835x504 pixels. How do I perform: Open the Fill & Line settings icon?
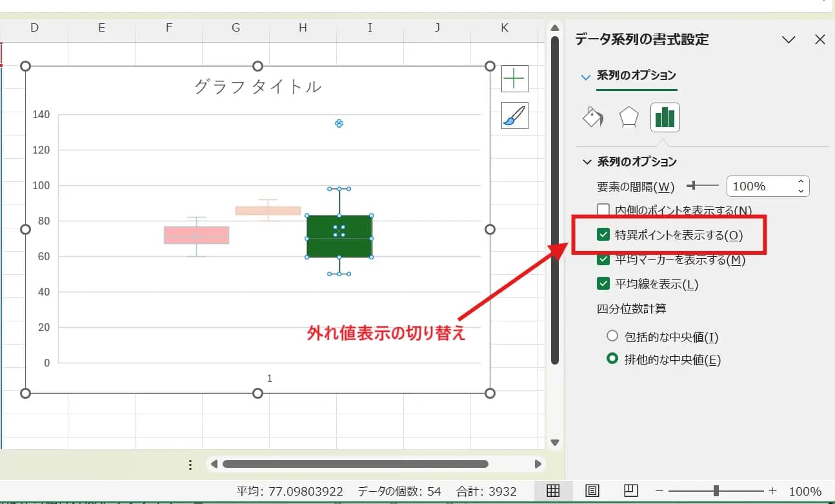coord(592,117)
